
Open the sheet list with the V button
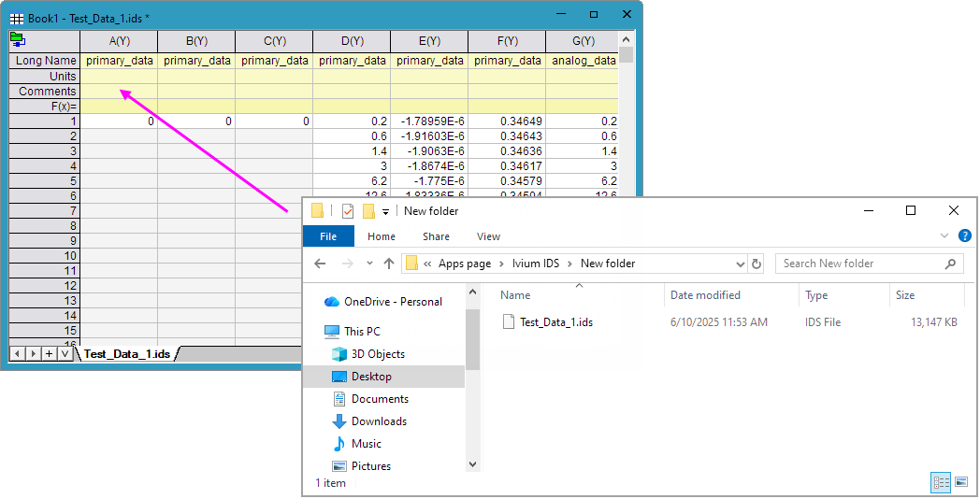[x=65, y=354]
